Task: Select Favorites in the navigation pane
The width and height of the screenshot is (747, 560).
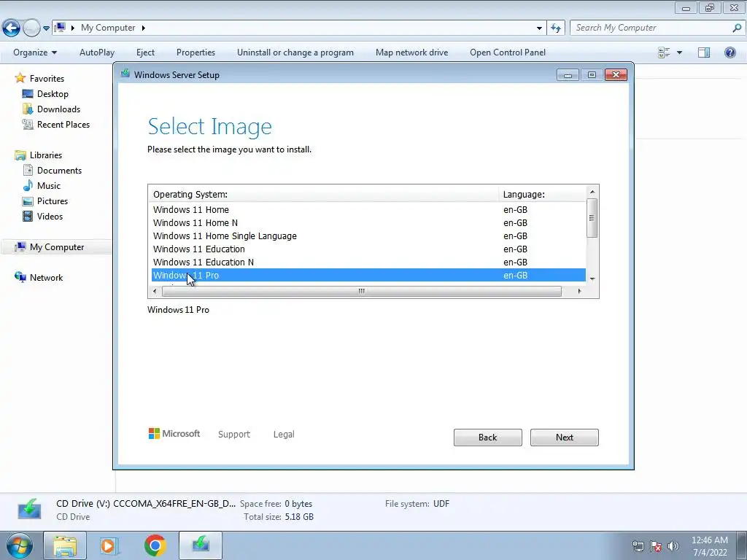Action: point(47,79)
